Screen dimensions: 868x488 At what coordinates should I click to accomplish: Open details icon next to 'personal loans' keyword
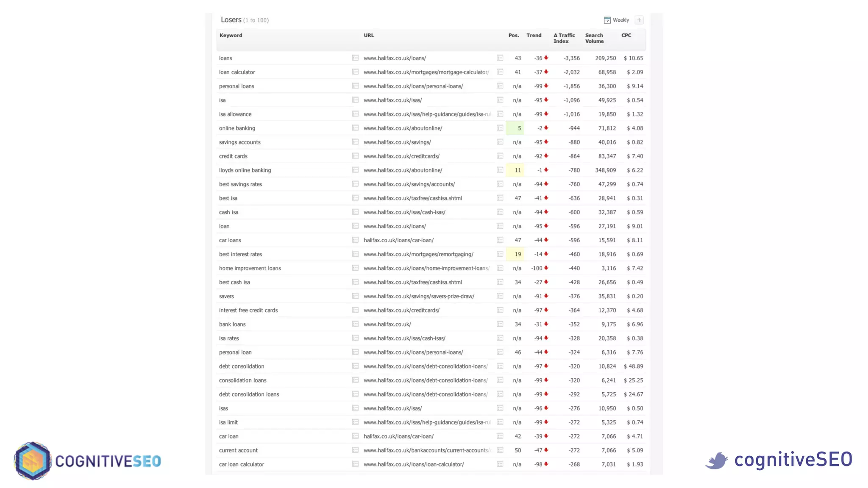click(x=355, y=86)
